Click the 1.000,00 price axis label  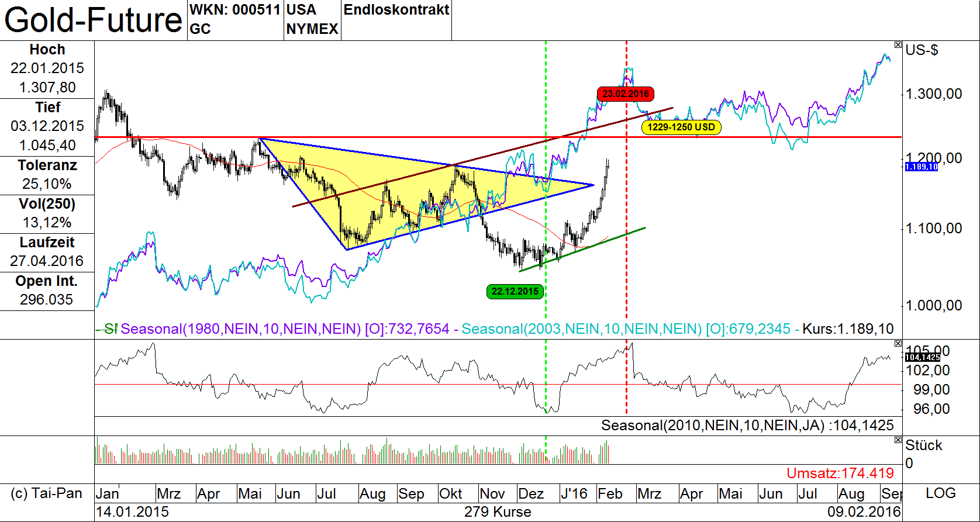[934, 306]
